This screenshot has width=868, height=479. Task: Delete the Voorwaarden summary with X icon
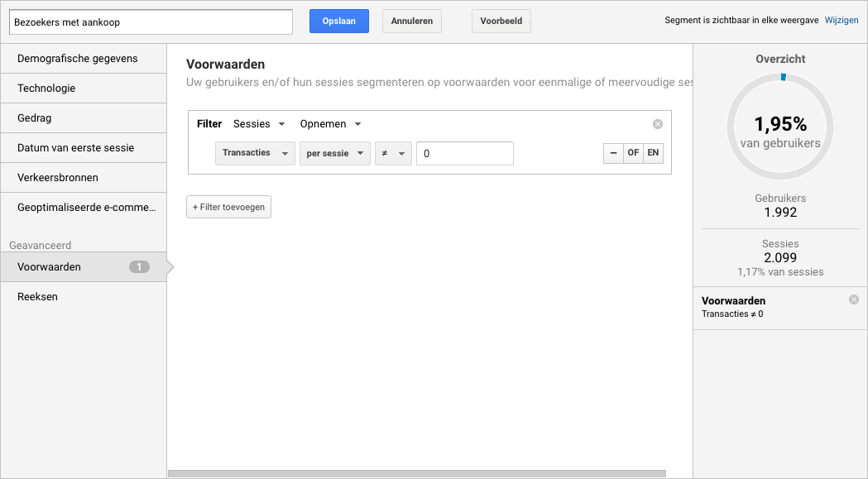click(854, 299)
